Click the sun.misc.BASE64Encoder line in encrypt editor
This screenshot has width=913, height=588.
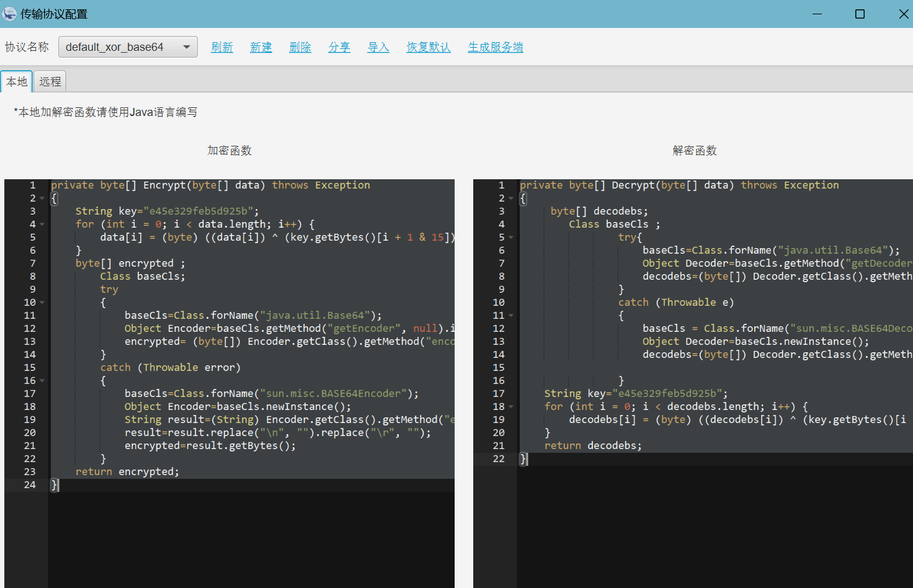tap(272, 394)
